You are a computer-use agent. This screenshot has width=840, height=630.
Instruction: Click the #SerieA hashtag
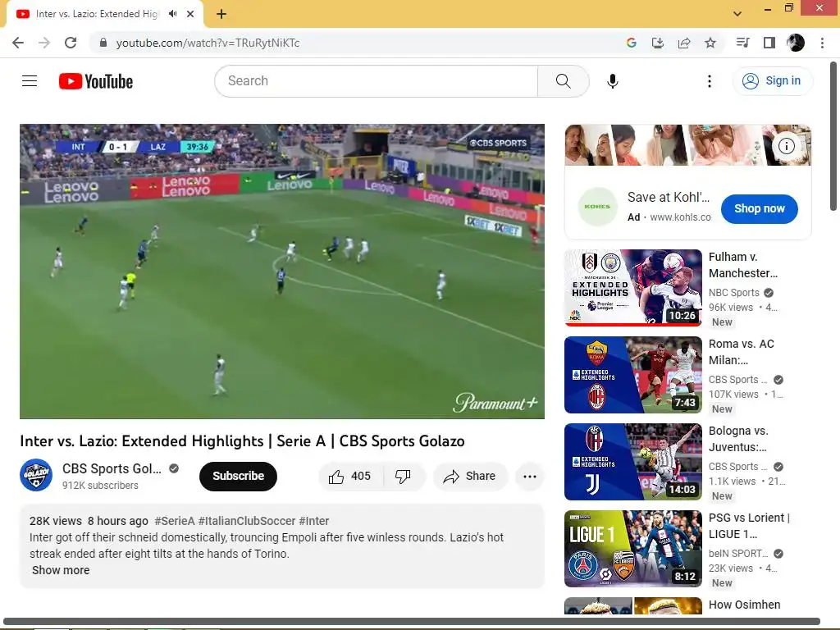tap(174, 521)
